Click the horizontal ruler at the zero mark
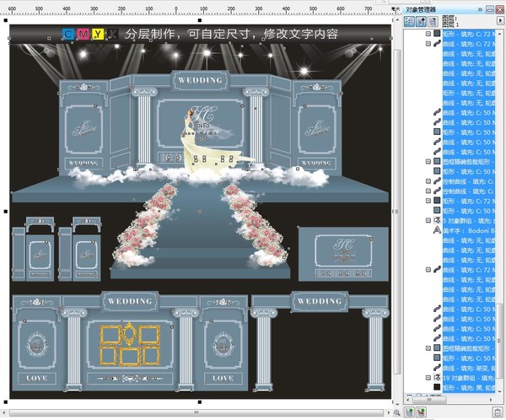Screen dimensions: 506x420 [x=176, y=10]
